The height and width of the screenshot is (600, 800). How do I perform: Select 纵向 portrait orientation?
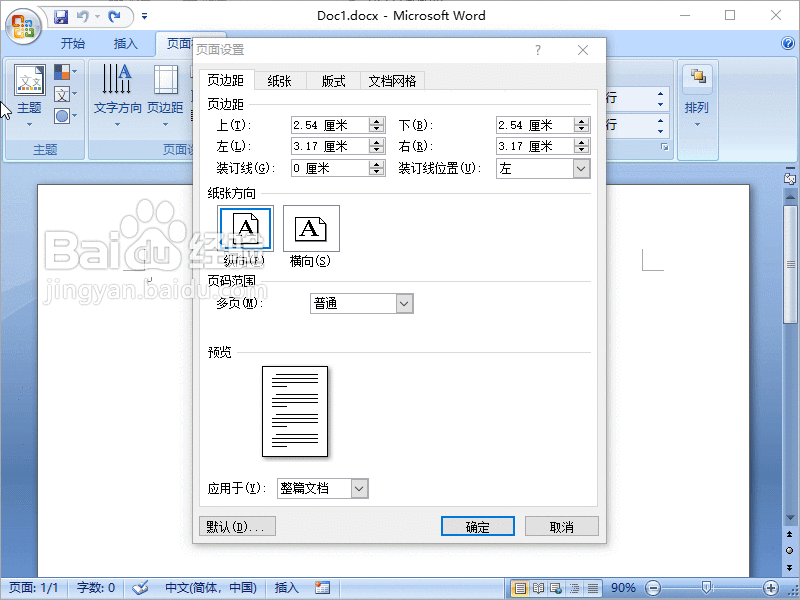(243, 228)
